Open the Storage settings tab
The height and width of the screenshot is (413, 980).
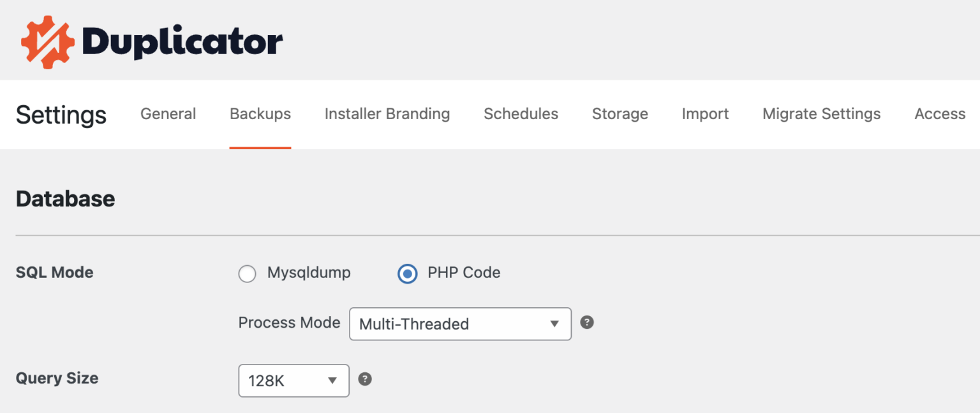coord(620,114)
